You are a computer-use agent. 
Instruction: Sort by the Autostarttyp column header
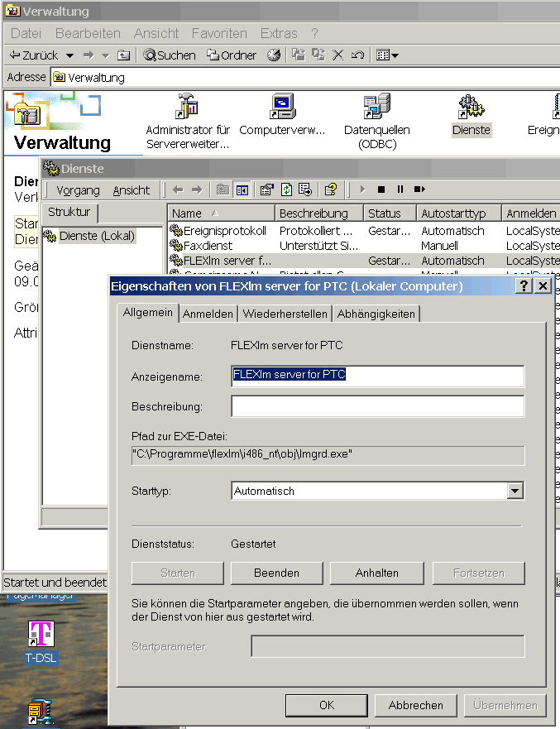(x=459, y=213)
